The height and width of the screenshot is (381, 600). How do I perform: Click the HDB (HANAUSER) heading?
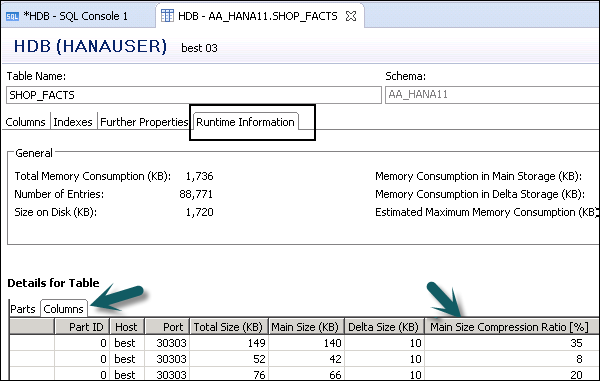[x=90, y=46]
